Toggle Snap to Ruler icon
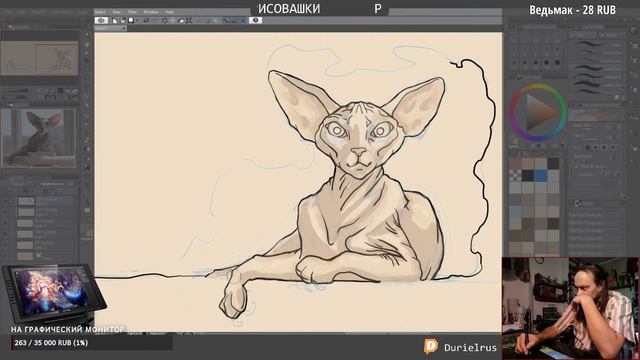Viewport: 640px width, 360px height. (x=227, y=20)
